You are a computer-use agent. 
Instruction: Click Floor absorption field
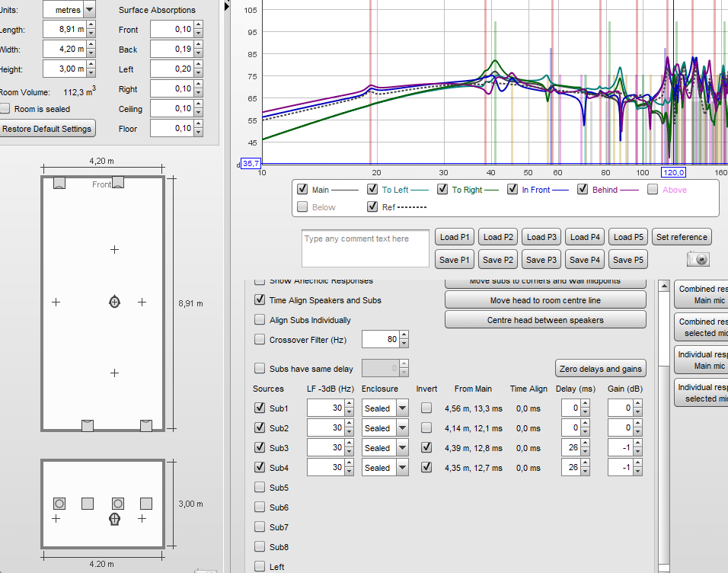coord(172,128)
